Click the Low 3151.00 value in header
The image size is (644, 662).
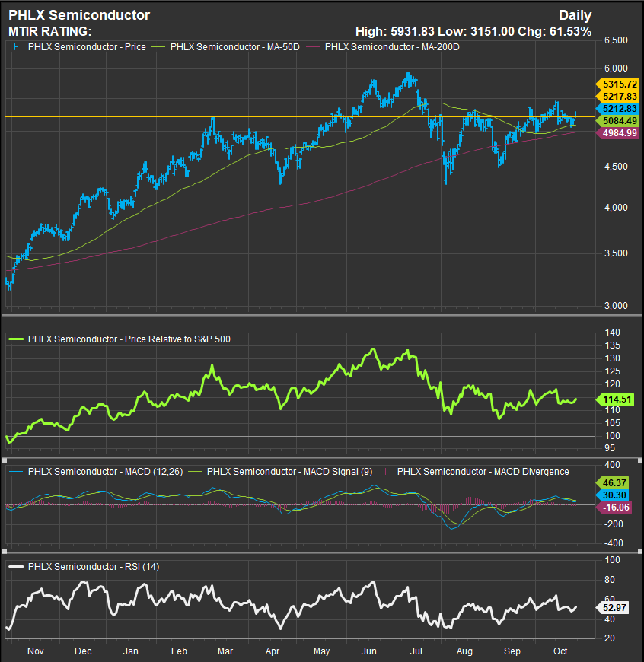[476, 31]
